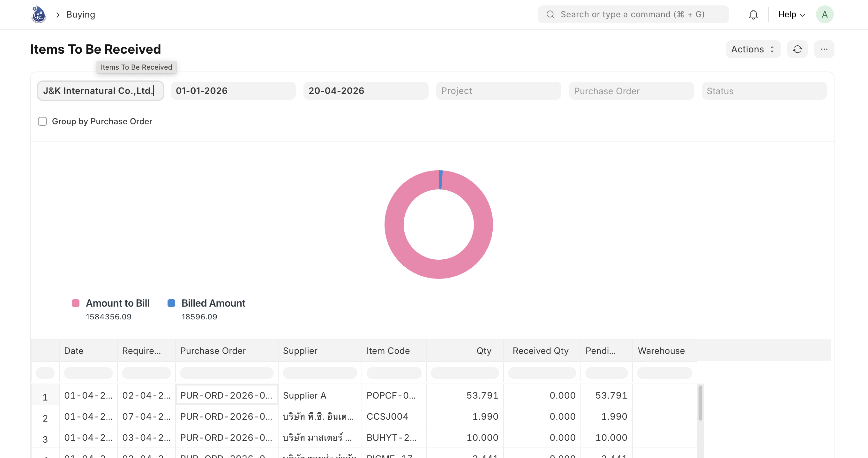Toggle Amount to Bill pink legend swatch
This screenshot has width=868, height=458.
click(x=76, y=303)
